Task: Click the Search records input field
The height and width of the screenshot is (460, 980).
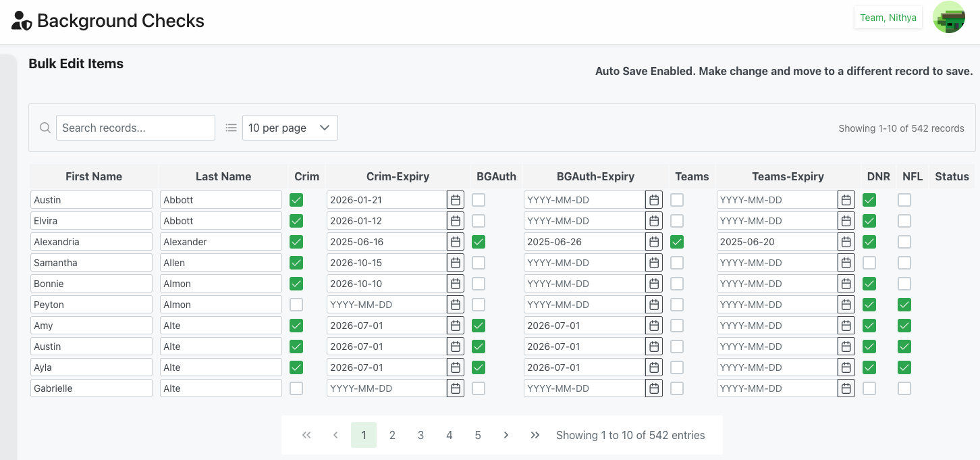Action: click(135, 128)
